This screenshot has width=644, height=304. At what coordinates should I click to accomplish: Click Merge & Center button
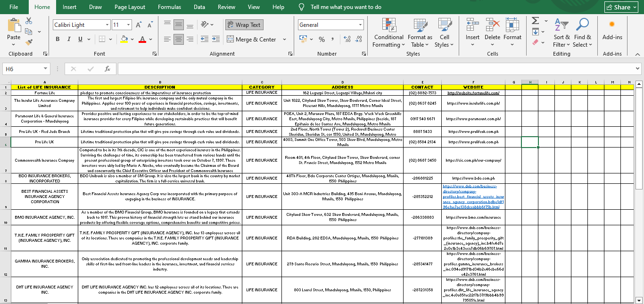pos(251,40)
